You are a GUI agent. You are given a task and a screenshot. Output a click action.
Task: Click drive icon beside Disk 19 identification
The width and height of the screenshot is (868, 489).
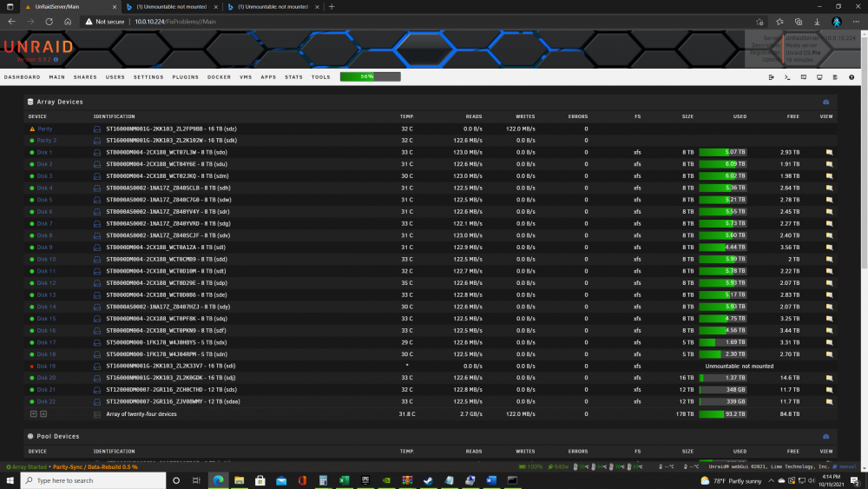click(97, 367)
